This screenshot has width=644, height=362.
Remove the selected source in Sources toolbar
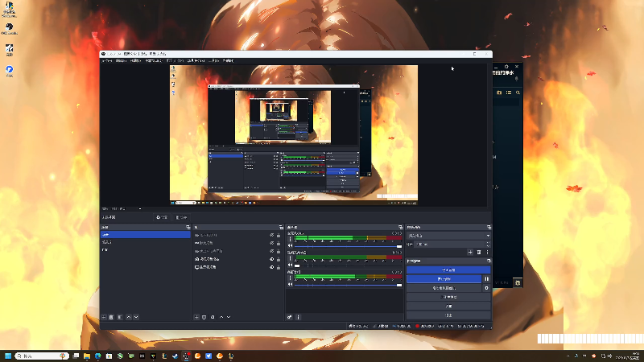204,317
